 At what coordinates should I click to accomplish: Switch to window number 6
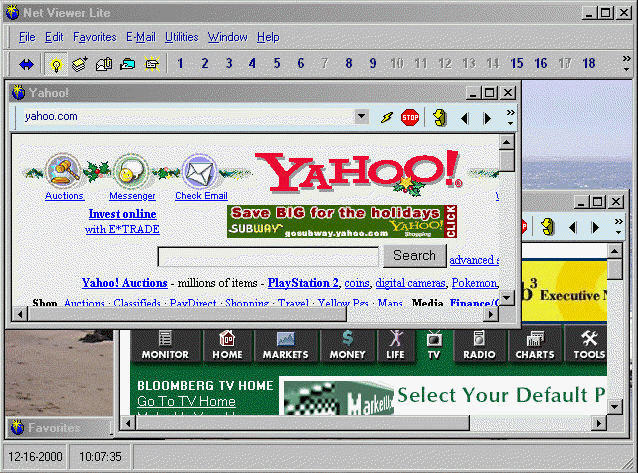click(x=301, y=64)
